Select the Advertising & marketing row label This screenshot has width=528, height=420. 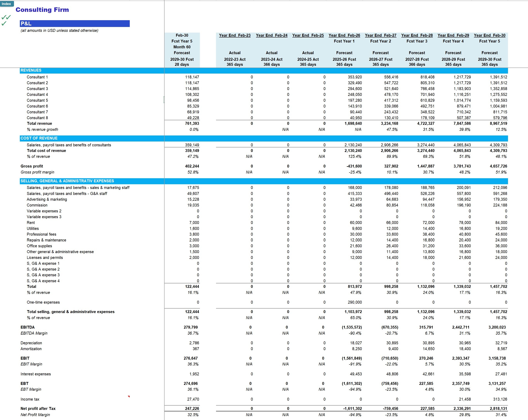[x=47, y=199]
